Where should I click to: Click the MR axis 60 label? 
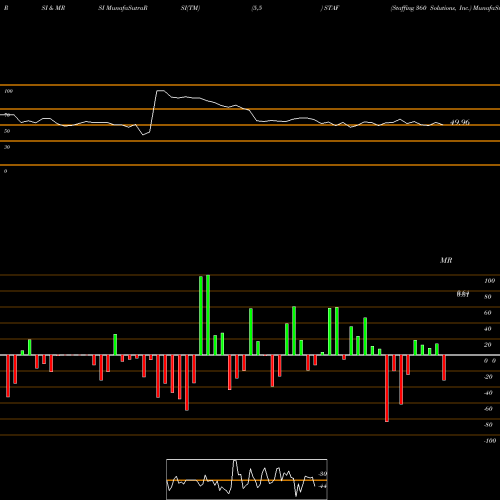(487, 313)
